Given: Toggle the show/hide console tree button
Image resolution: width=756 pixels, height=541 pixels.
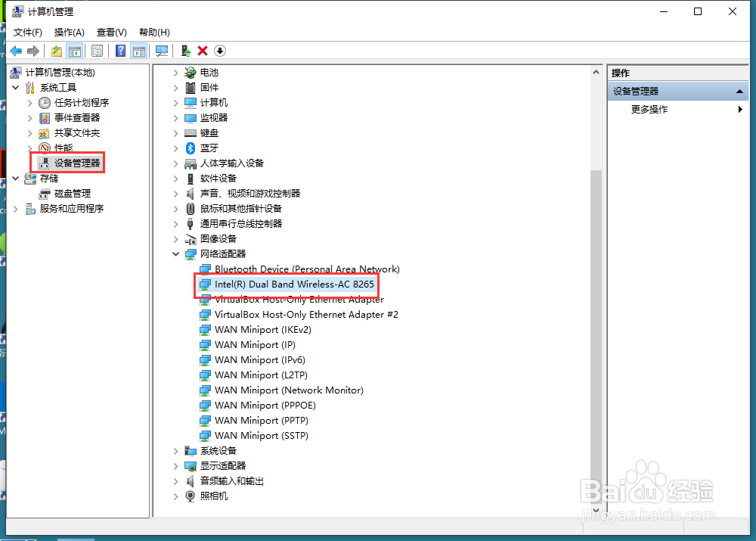Looking at the screenshot, I should (75, 51).
